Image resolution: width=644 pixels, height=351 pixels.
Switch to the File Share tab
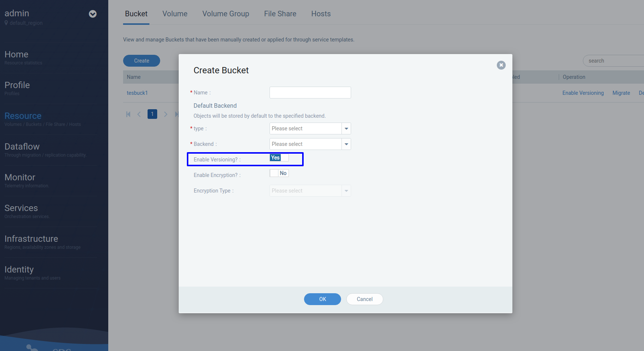click(x=280, y=14)
